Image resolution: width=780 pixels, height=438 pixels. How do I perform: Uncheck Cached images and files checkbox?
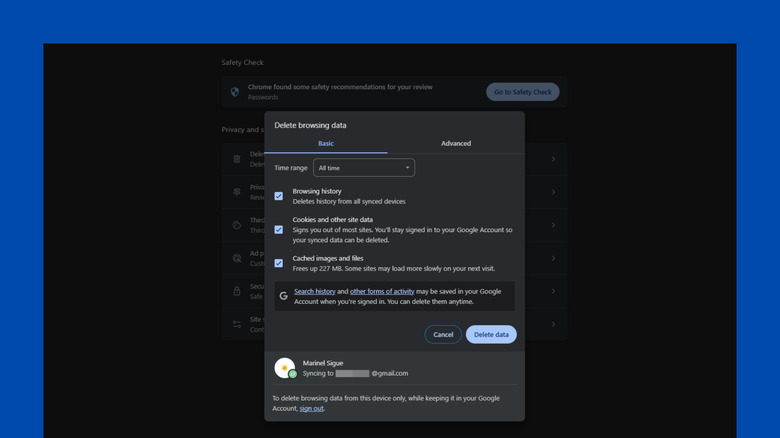(279, 264)
